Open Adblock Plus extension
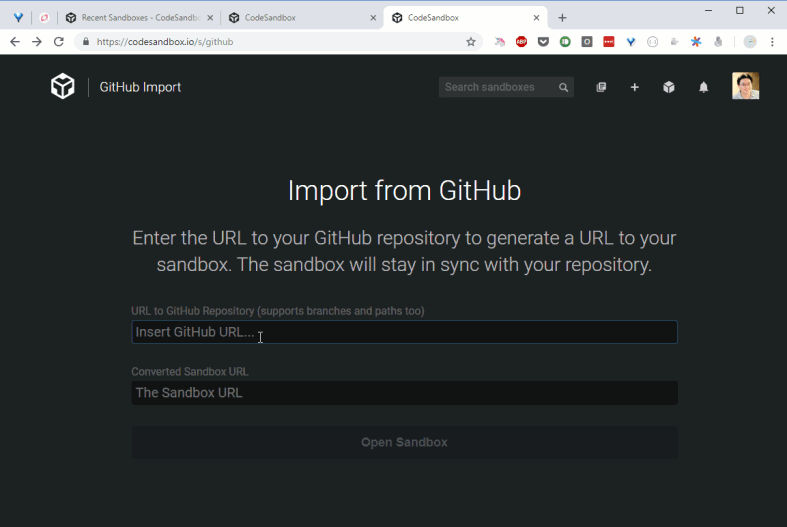Screen dimensions: 787x527 pyautogui.click(x=521, y=42)
